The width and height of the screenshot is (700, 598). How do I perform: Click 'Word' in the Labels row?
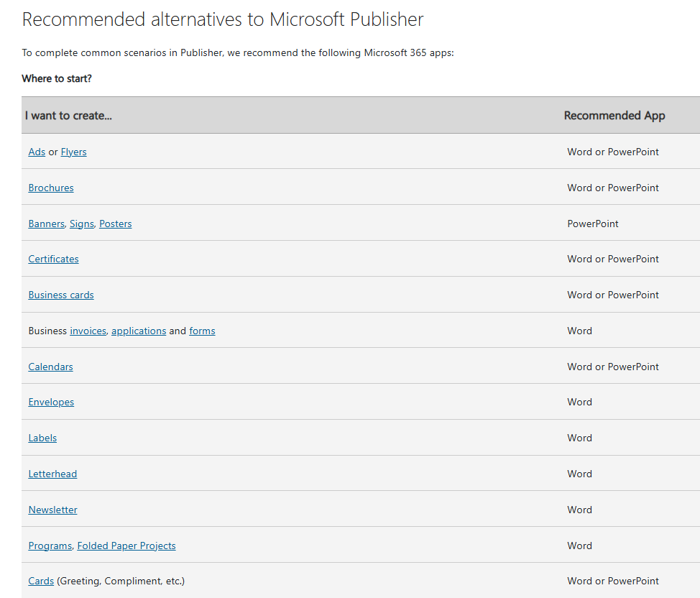tap(579, 438)
